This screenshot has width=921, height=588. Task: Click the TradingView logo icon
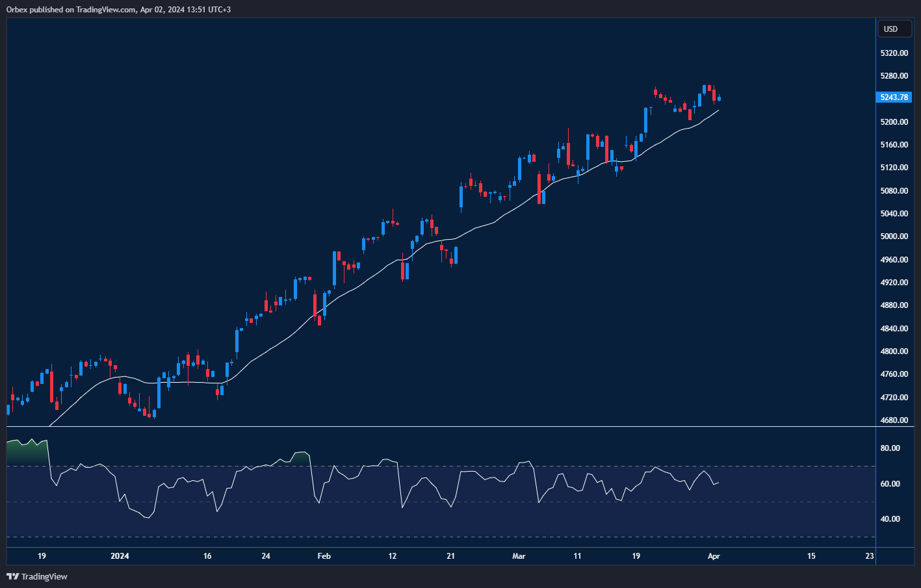click(12, 576)
